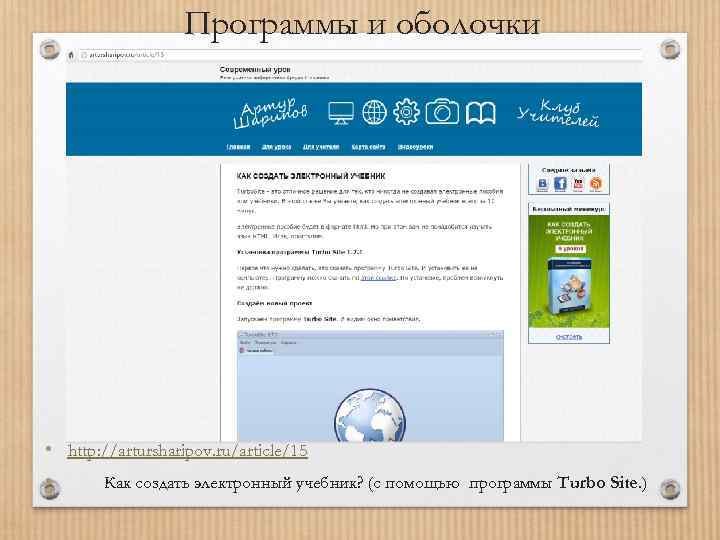Click the green electronic textbook banner image
Screen dimensions: 720x540
[x=569, y=271]
